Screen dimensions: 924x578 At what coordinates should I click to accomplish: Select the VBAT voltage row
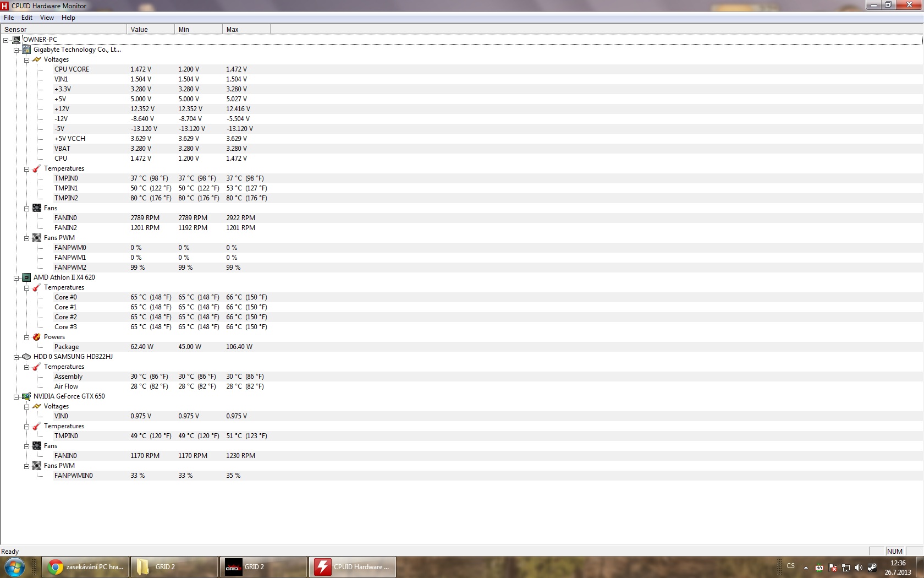488,149
